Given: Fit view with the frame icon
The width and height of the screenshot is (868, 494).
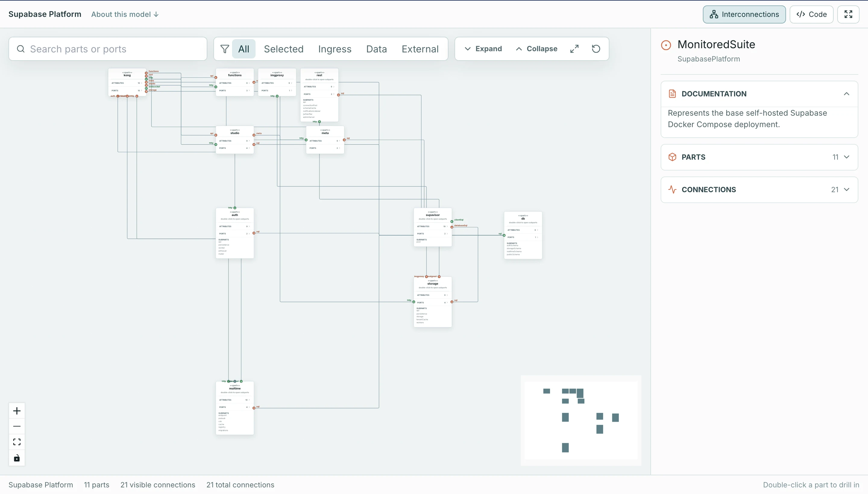Looking at the screenshot, I should point(17,442).
